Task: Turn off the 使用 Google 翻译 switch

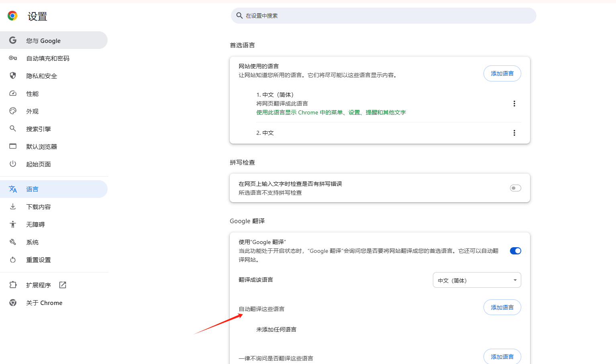Action: click(515, 251)
